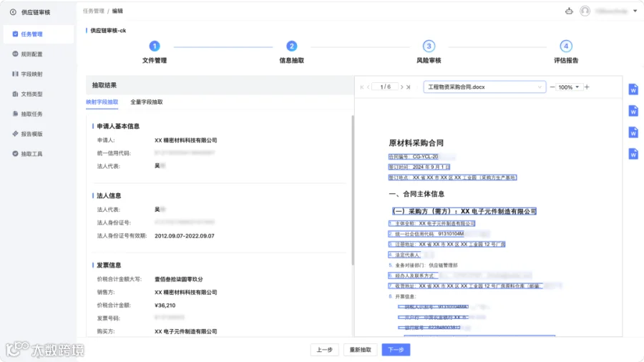Open 字段映射 in the sidebar
The image size is (644, 362).
pos(39,74)
